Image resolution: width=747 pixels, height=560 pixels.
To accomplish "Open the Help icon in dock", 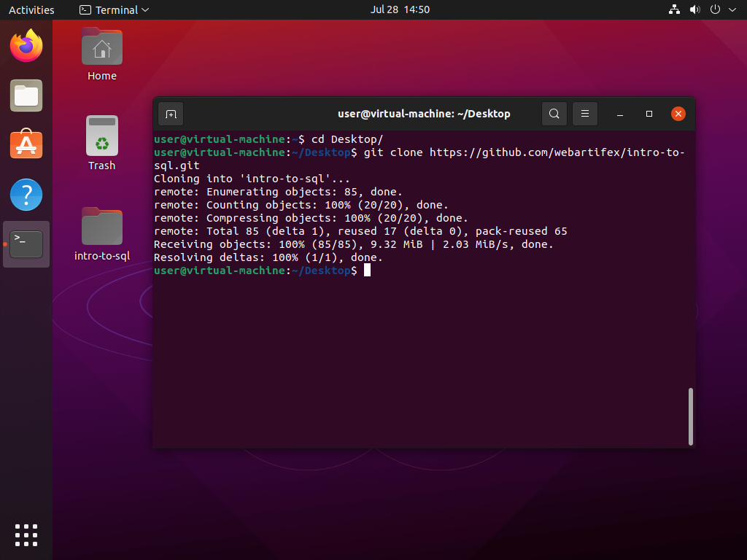I will point(26,195).
